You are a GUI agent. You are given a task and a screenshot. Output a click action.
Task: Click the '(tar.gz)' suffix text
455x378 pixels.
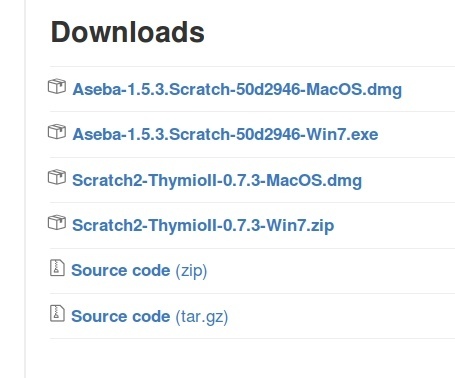tap(202, 317)
